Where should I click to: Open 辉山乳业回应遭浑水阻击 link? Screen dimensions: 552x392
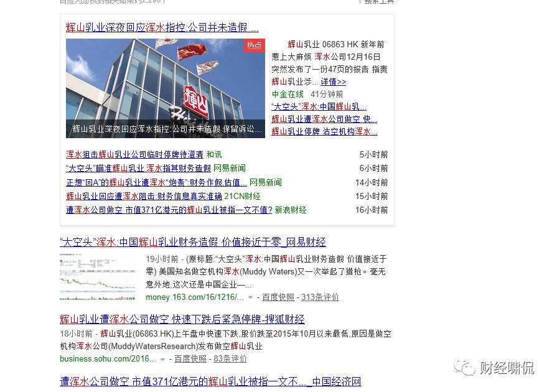[x=144, y=196]
